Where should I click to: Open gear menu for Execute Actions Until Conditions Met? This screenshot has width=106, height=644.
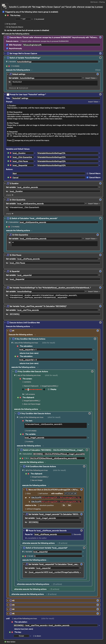(100, 323)
